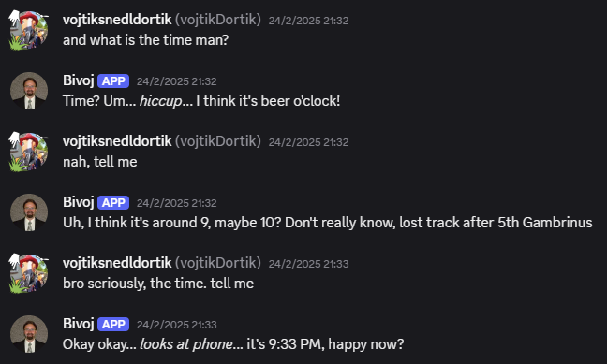Click Bivoj's avatar beside the 9:33 PM reply

(29, 334)
